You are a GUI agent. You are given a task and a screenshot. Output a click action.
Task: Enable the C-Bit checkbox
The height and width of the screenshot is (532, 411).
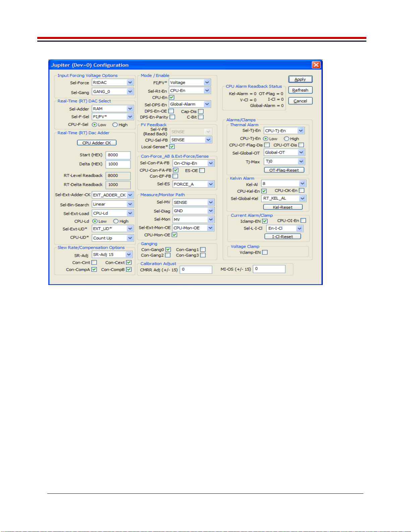[x=201, y=117]
